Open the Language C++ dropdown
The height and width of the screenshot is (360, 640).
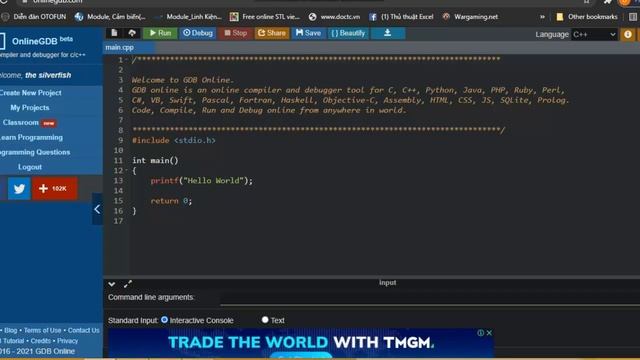594,35
